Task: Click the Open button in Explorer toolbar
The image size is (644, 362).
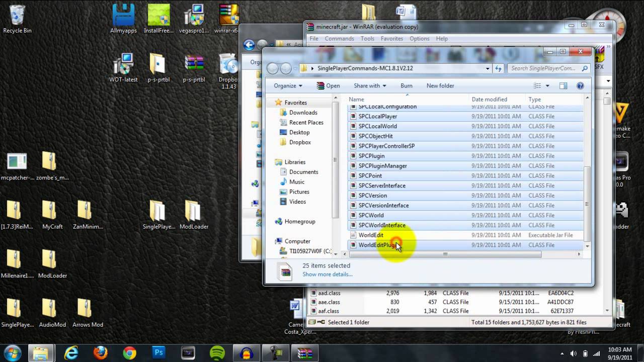Action: (328, 85)
